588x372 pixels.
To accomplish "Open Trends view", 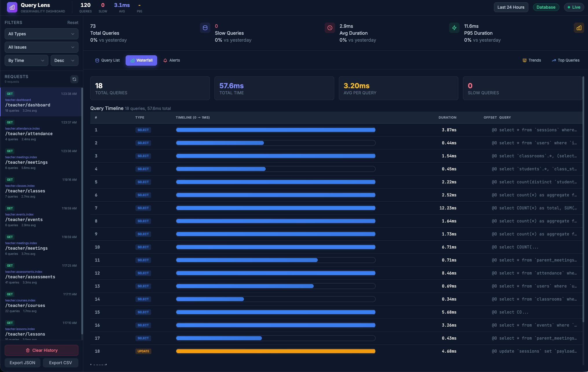I will tap(532, 60).
